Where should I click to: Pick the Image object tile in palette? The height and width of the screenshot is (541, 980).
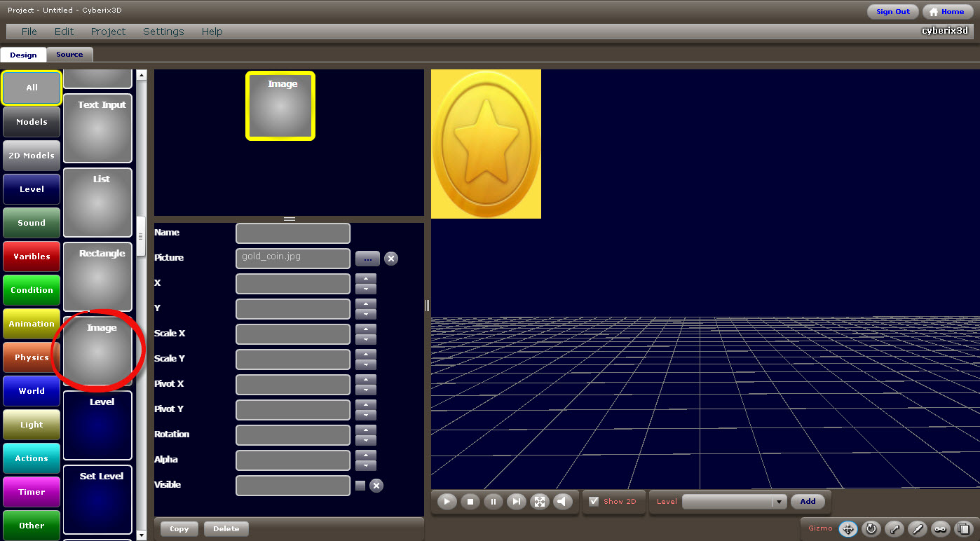(x=97, y=351)
